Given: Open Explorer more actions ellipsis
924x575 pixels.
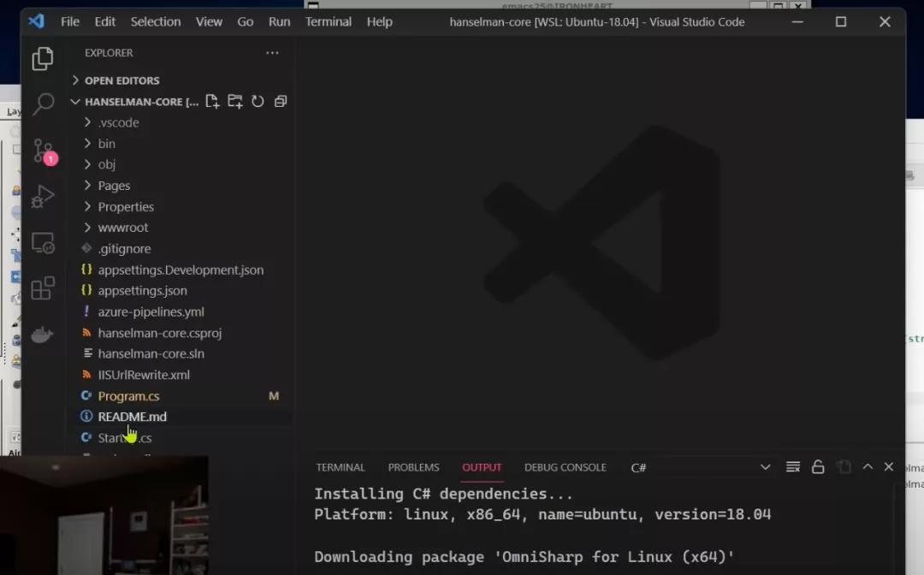Looking at the screenshot, I should [x=272, y=52].
